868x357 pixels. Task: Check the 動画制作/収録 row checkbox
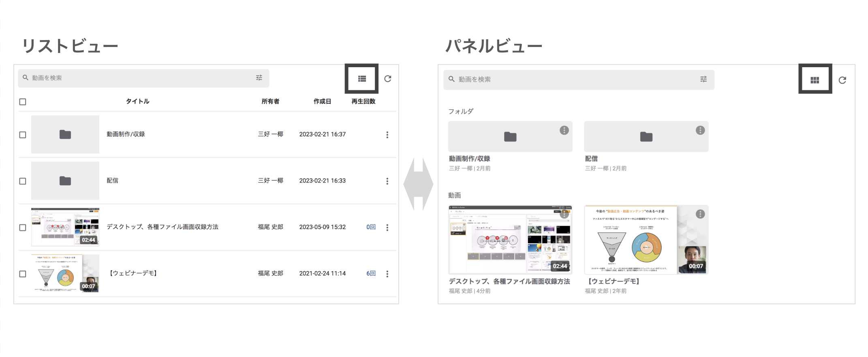coord(23,135)
